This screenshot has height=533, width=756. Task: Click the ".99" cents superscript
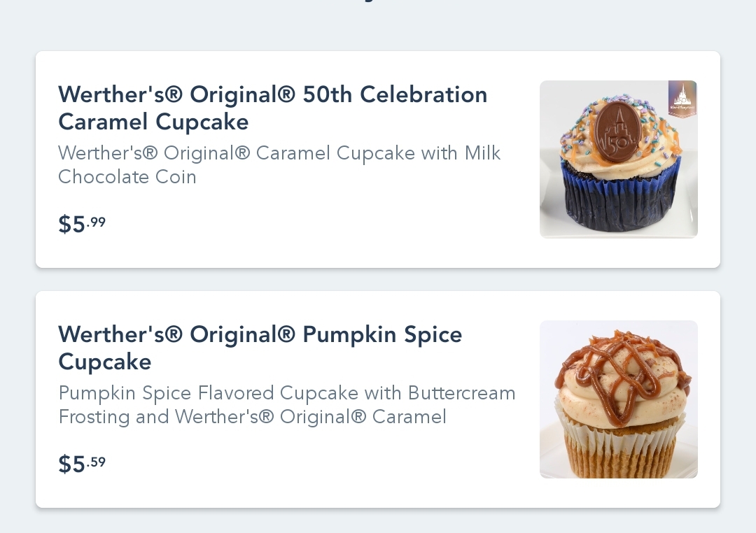point(97,222)
